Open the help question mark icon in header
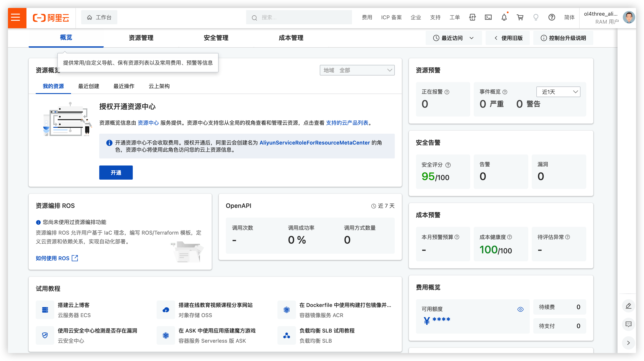The height and width of the screenshot is (361, 644). tap(552, 17)
